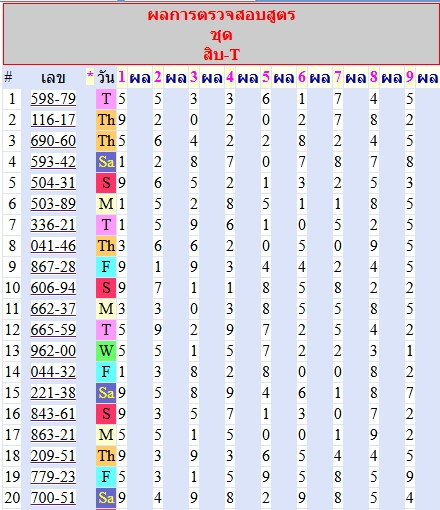Follow the 700-51 link in row 20
This screenshot has width=440, height=510.
53,498
